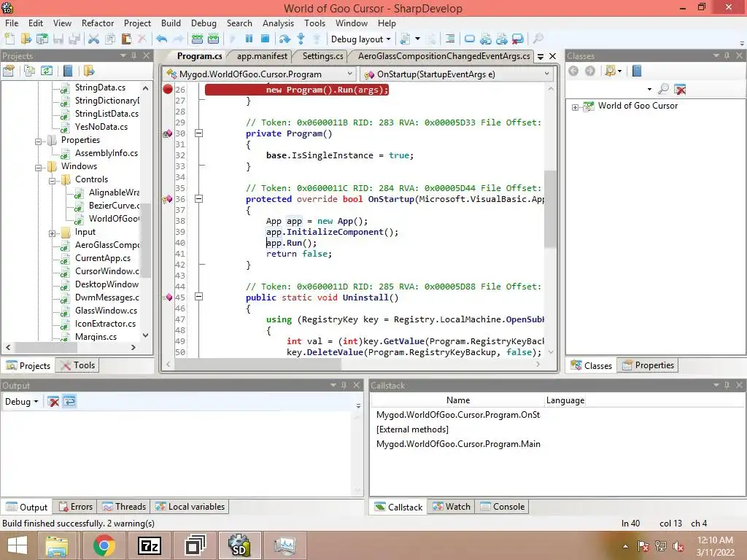Click the Copy toolbar icon
The height and width of the screenshot is (560, 747).
click(110, 39)
